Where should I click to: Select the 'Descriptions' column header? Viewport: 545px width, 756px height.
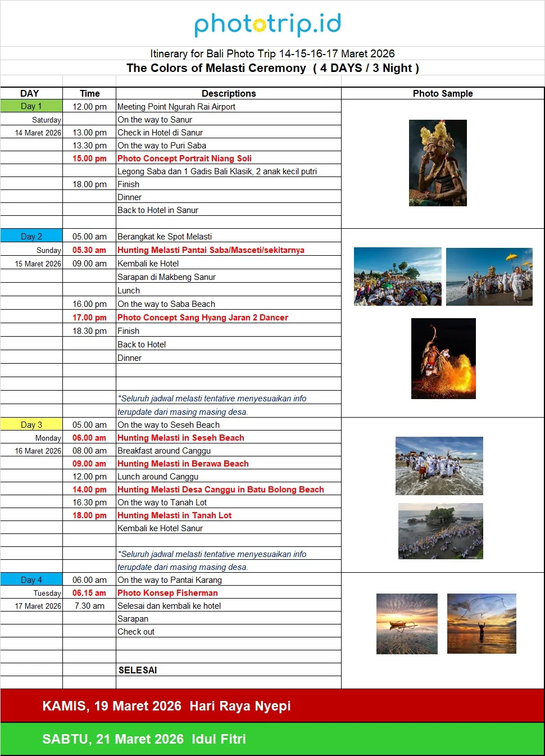pyautogui.click(x=229, y=93)
